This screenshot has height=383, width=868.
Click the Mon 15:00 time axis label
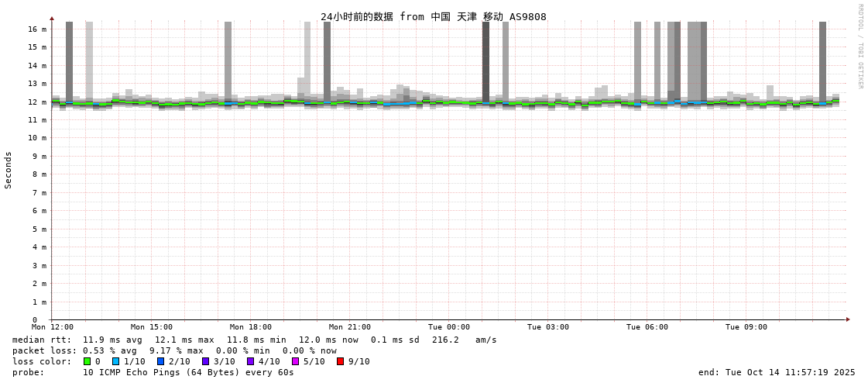152,327
